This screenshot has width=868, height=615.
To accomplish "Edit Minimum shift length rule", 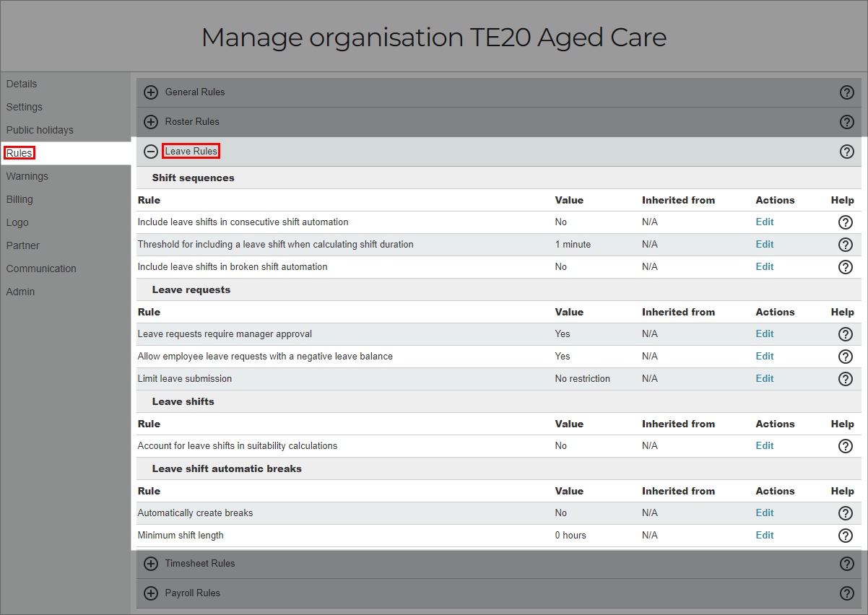I will click(765, 535).
